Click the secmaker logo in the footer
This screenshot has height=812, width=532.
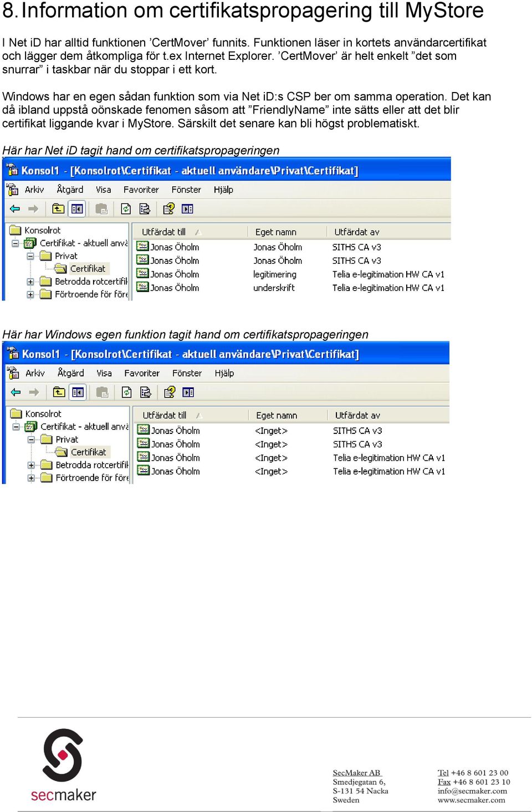(63, 765)
